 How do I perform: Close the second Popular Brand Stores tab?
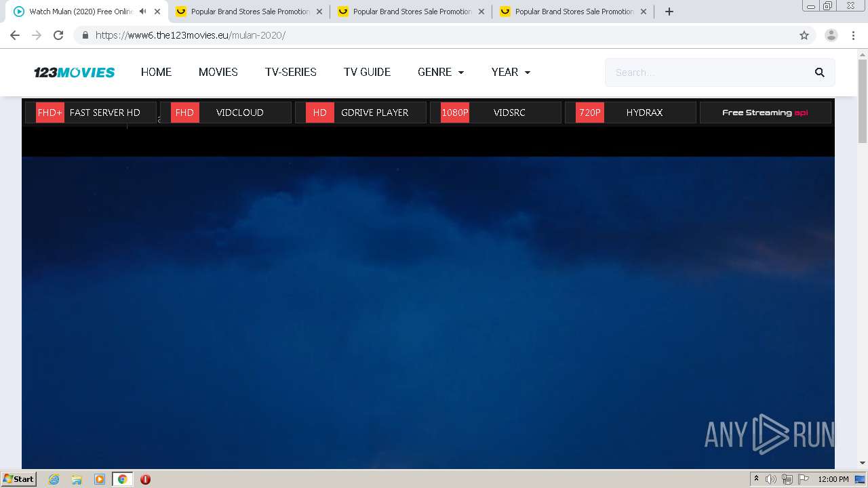[x=481, y=12]
